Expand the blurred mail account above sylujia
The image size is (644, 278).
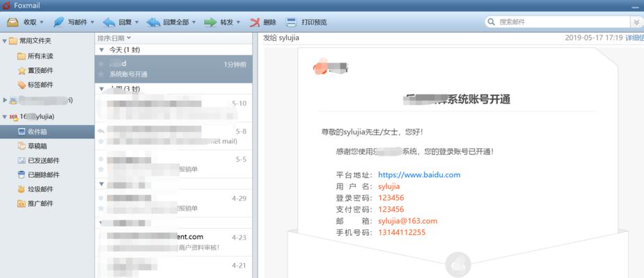tap(4, 99)
